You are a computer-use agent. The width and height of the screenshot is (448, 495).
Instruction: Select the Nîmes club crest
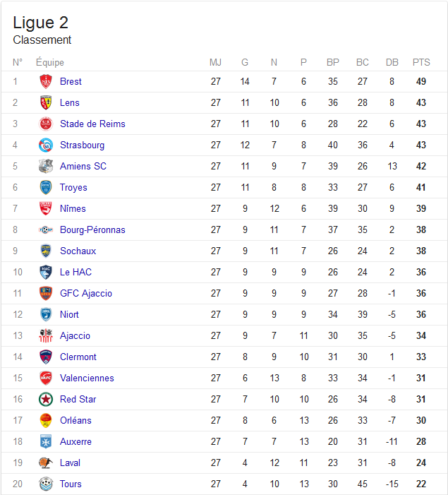(x=46, y=208)
